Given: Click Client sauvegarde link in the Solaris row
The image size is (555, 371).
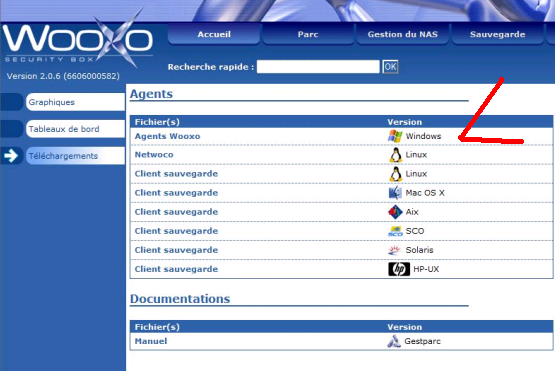Looking at the screenshot, I should click(176, 250).
